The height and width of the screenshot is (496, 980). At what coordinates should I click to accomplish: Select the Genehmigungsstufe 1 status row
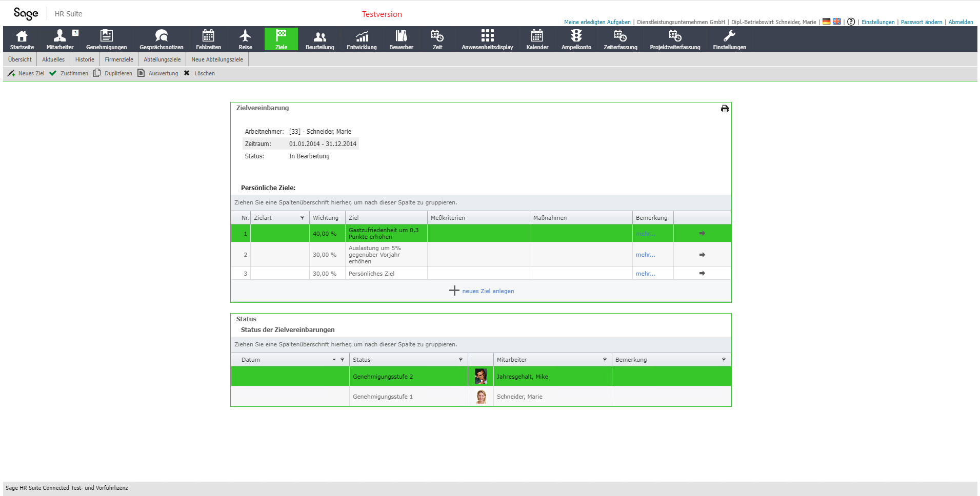tap(383, 397)
